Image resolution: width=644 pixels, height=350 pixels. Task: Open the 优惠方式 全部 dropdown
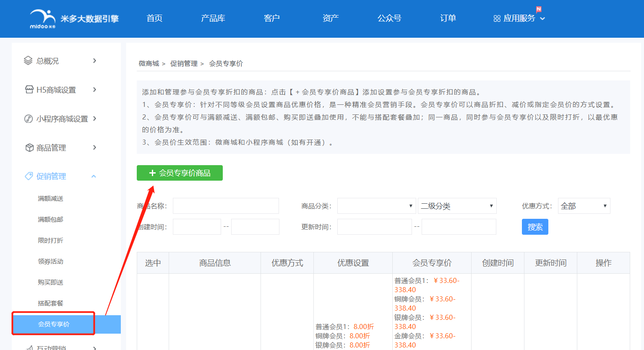point(584,206)
